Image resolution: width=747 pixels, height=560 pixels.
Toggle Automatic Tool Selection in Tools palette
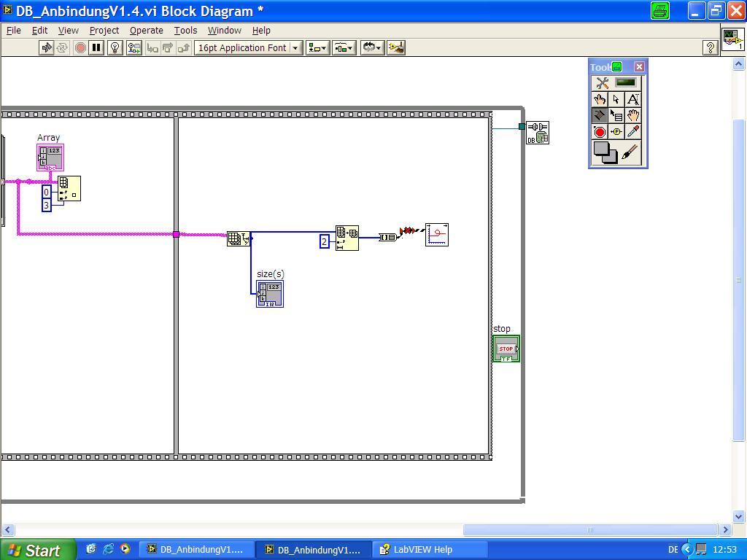tap(616, 83)
